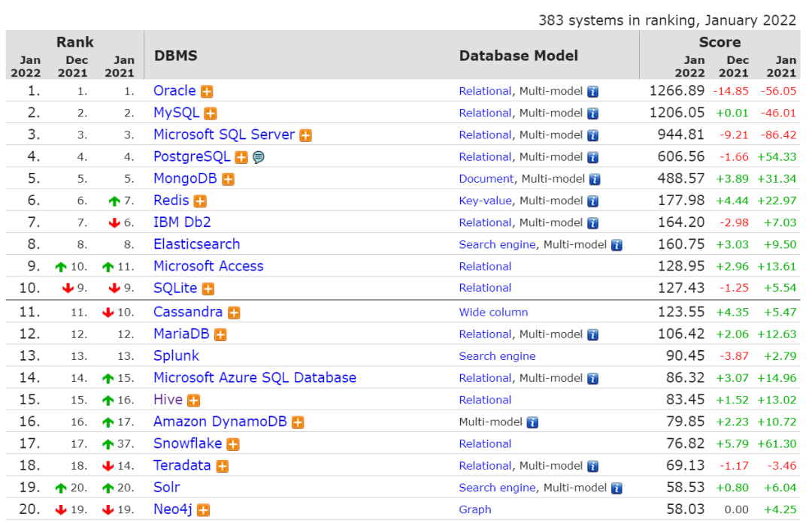Click the orange plus icon next to SQLite
The width and height of the screenshot is (812, 523).
[208, 289]
